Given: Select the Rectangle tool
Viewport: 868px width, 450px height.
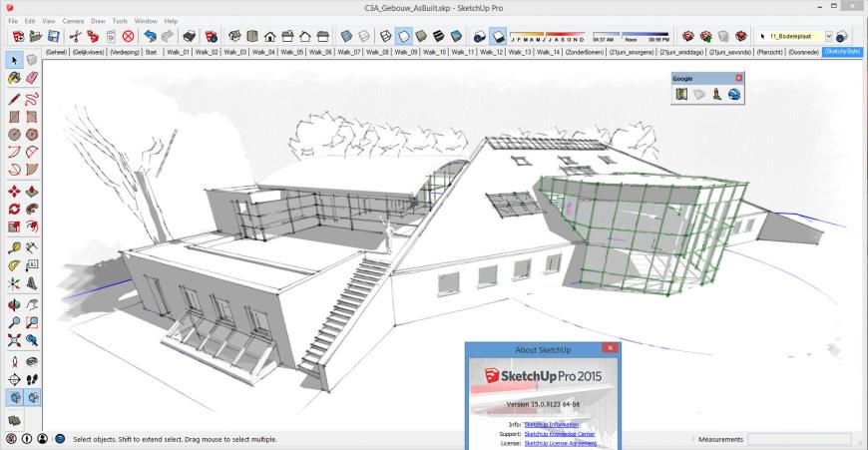Looking at the screenshot, I should (14, 117).
